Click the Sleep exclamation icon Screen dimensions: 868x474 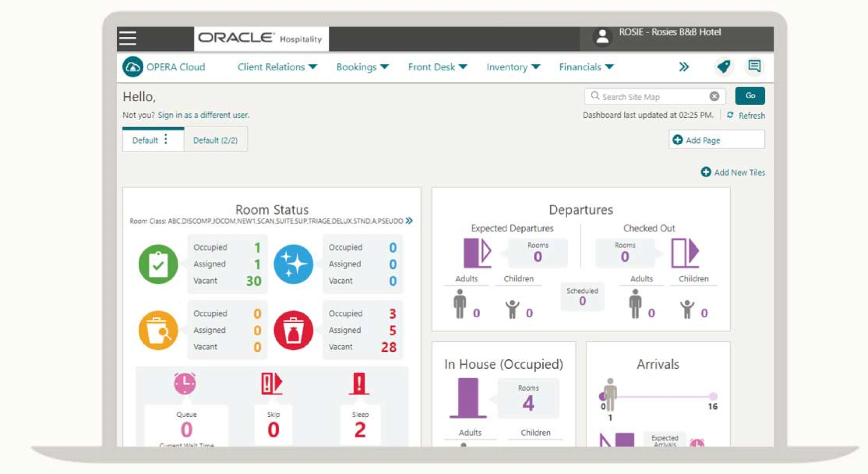click(x=359, y=384)
